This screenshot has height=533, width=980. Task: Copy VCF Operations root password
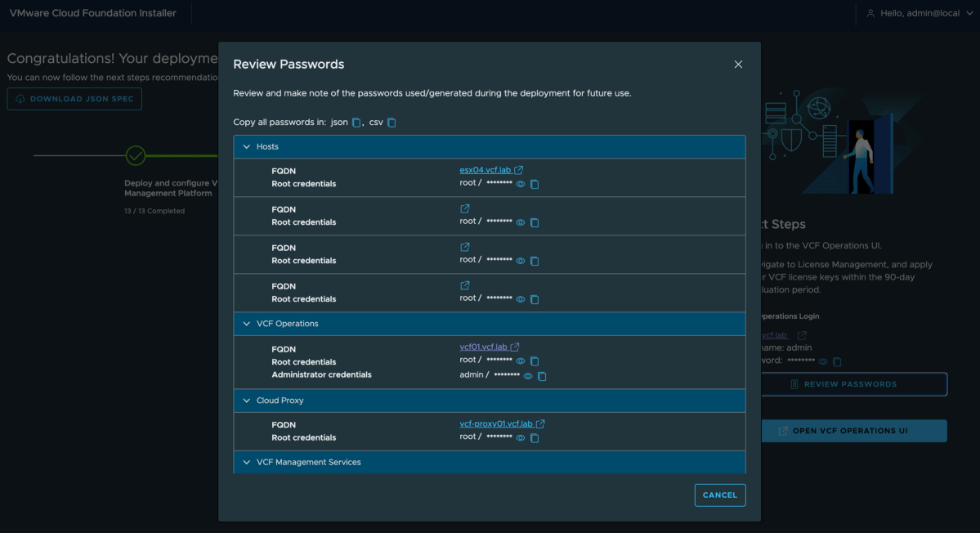[535, 361]
